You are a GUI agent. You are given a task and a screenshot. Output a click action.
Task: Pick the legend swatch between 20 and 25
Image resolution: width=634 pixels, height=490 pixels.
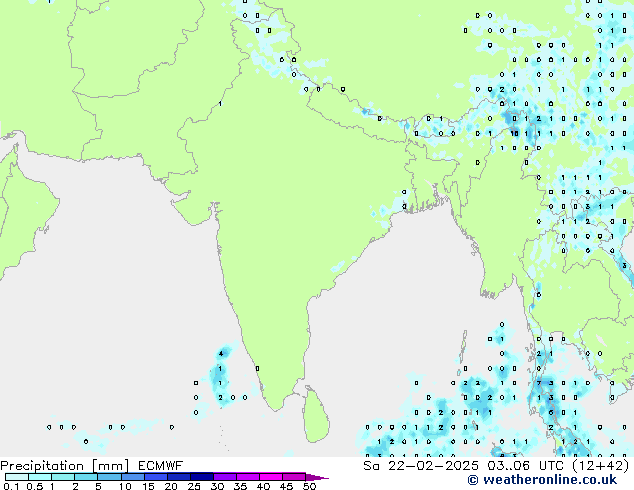[x=179, y=477]
